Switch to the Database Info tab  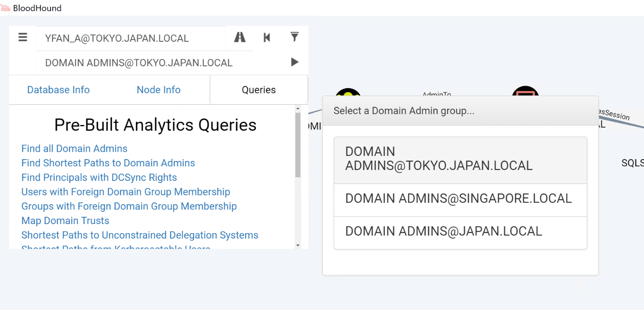pyautogui.click(x=58, y=90)
